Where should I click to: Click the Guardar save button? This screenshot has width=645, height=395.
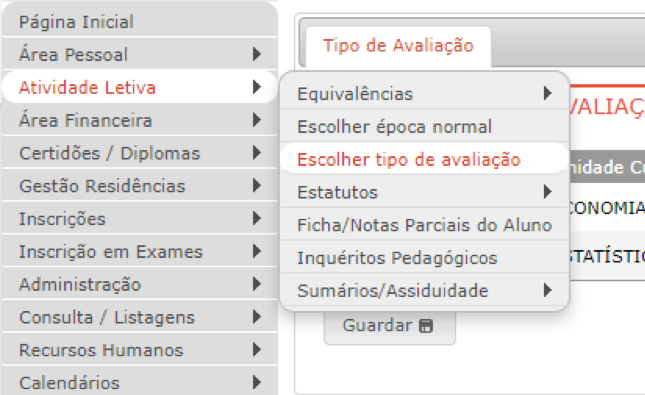[x=389, y=326]
